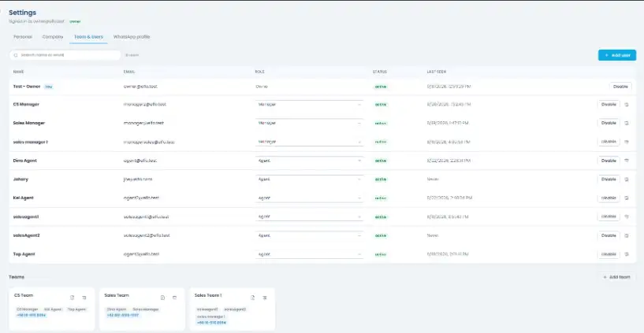The image size is (644, 333).
Task: Click the trash icon in Dina Agent row
Action: [627, 161]
